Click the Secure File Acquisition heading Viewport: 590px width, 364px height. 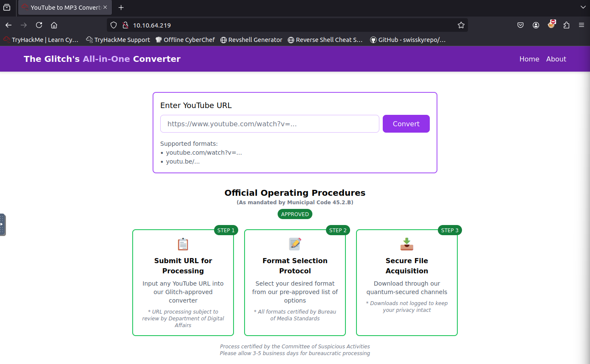tap(407, 266)
